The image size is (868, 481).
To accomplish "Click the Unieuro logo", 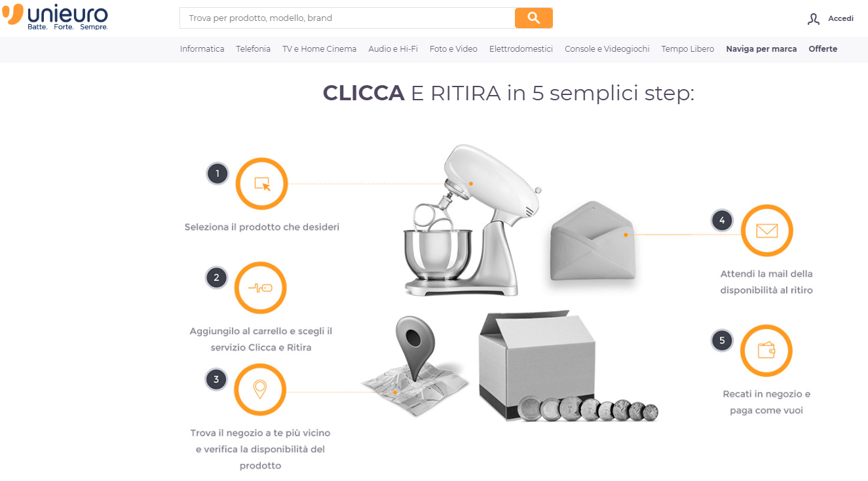I will click(x=55, y=16).
